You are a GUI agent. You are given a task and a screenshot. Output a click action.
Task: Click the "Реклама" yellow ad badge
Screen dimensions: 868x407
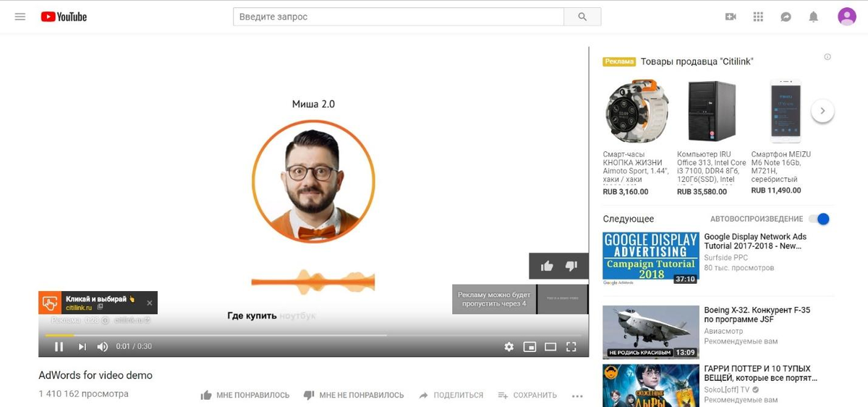pyautogui.click(x=619, y=62)
